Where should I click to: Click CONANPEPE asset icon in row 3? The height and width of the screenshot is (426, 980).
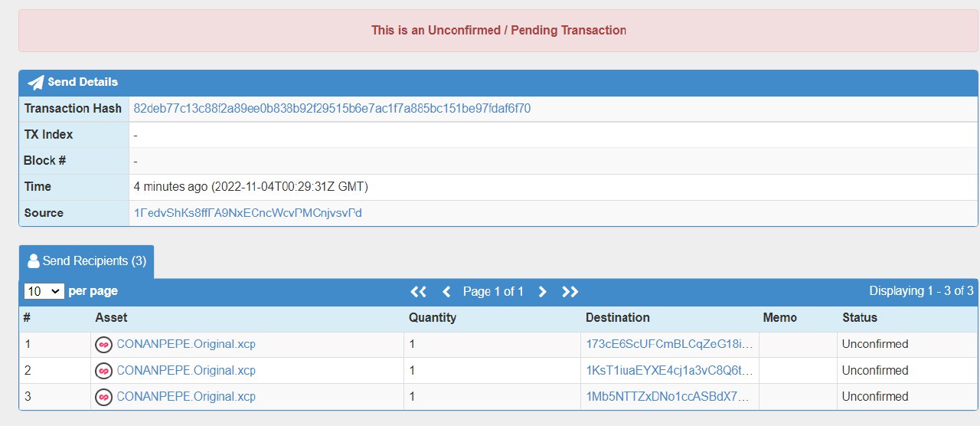(x=103, y=397)
